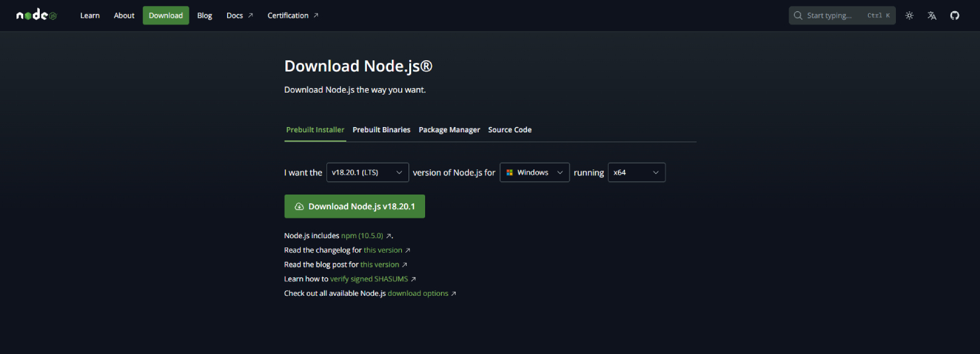Open the Blog page from the navbar

[x=205, y=15]
